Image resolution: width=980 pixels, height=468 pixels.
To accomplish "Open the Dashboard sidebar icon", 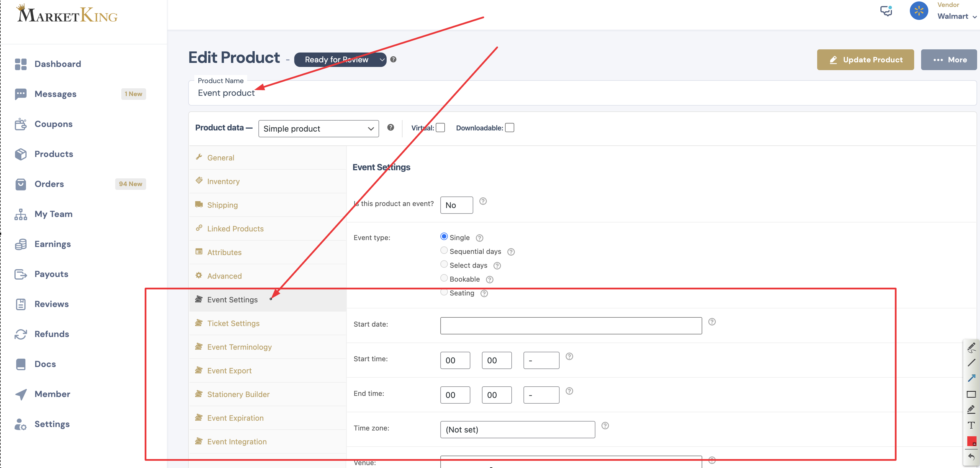I will click(x=21, y=64).
